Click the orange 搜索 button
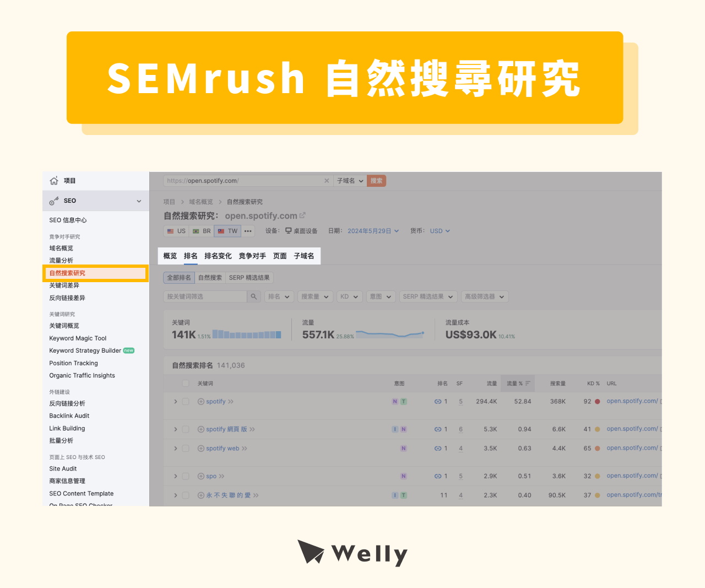Screen dimensions: 705x588 tap(377, 181)
